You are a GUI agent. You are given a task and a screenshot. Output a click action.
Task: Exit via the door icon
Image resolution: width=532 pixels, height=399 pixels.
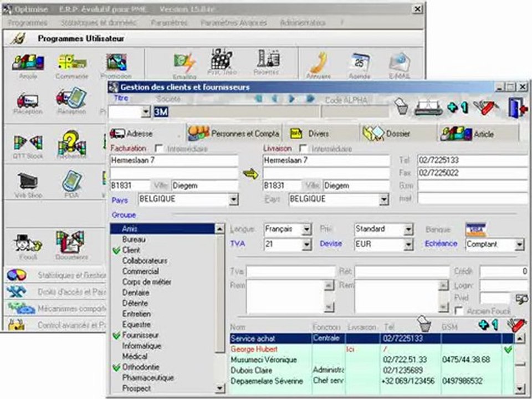[x=517, y=107]
